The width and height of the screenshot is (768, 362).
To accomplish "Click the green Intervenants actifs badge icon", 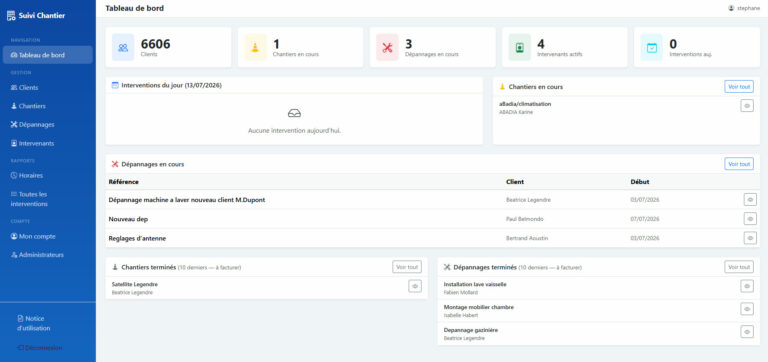I will pyautogui.click(x=520, y=48).
